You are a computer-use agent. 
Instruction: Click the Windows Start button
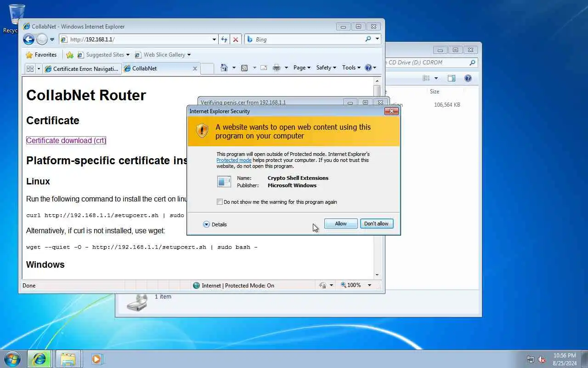click(12, 359)
